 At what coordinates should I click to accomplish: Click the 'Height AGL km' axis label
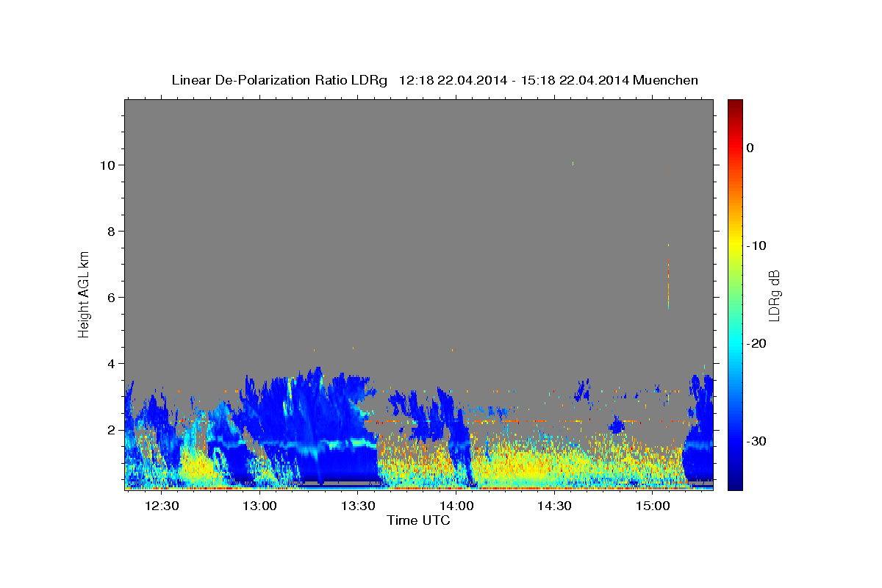click(x=85, y=293)
